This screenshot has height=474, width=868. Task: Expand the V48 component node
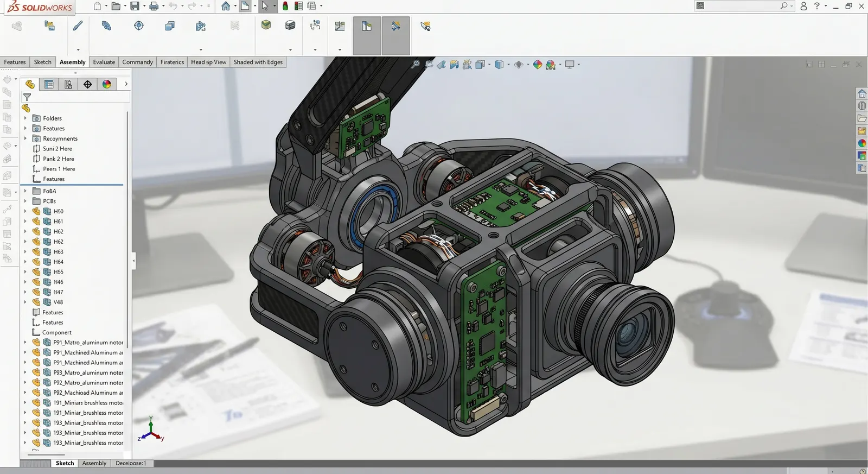pos(25,302)
